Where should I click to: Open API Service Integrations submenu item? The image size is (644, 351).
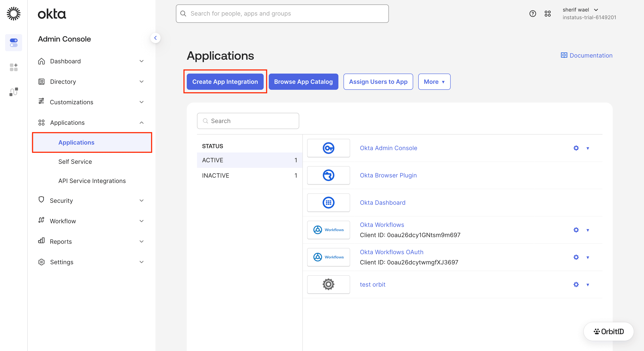[92, 181]
